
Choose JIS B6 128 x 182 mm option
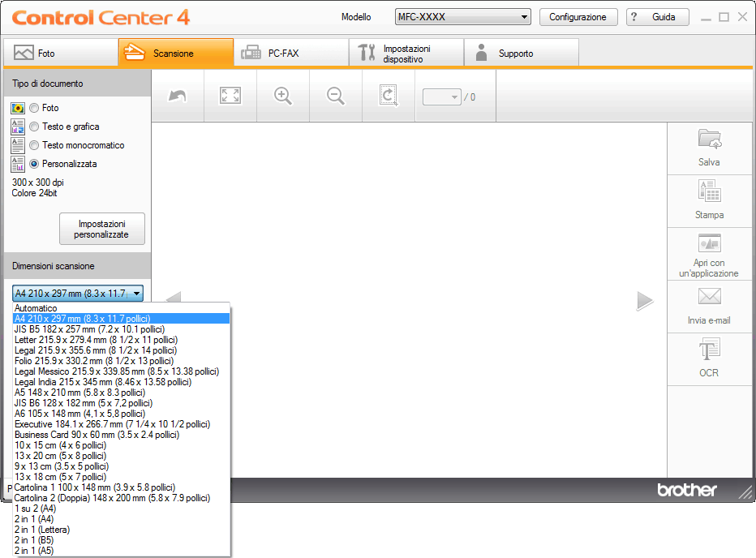121,403
